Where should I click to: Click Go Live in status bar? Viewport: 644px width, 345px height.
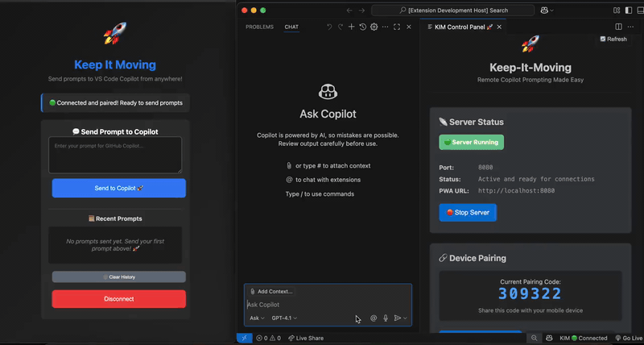(629, 338)
